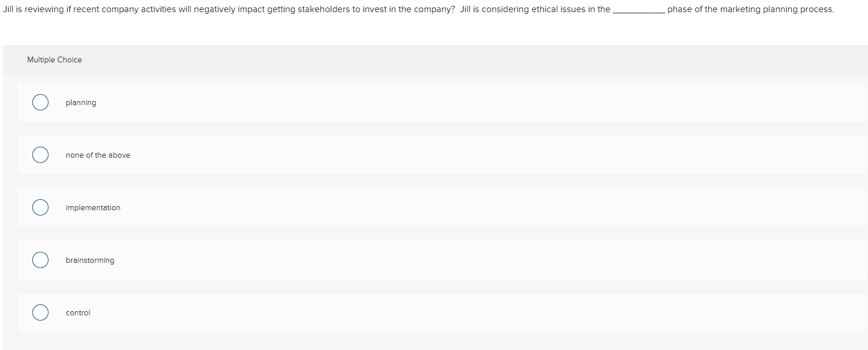The image size is (868, 350).
Task: Click the answer text planning
Action: [x=81, y=102]
